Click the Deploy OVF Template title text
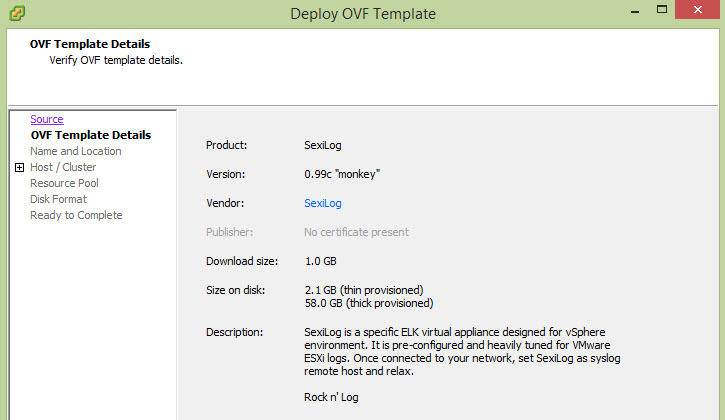The image size is (725, 420). click(363, 14)
